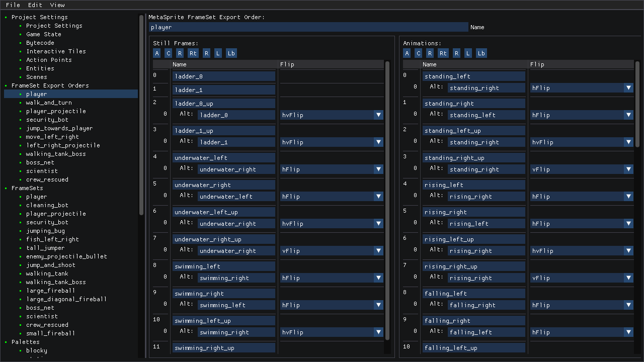This screenshot has height=362, width=644.
Task: Click the underwater_left_up name field
Action: 224,212
